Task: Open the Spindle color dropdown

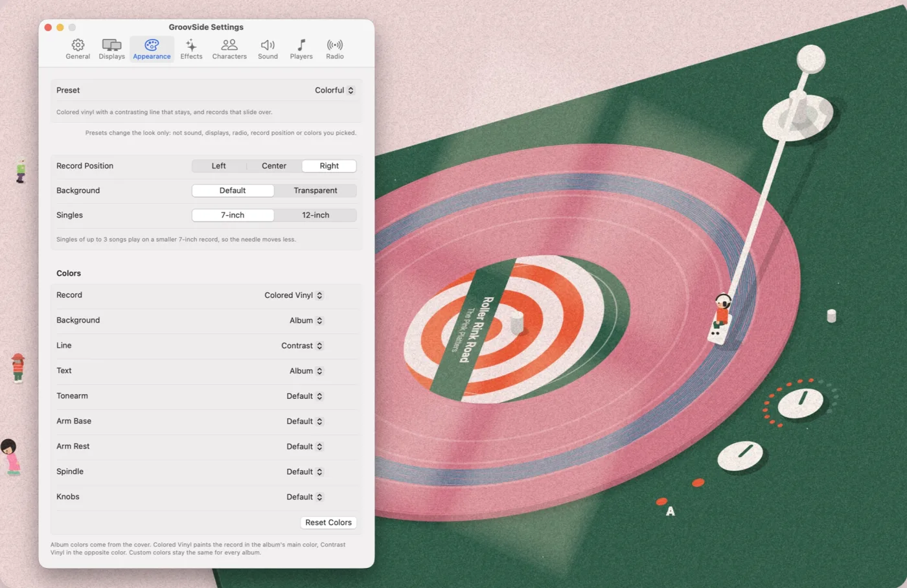Action: [x=304, y=472]
